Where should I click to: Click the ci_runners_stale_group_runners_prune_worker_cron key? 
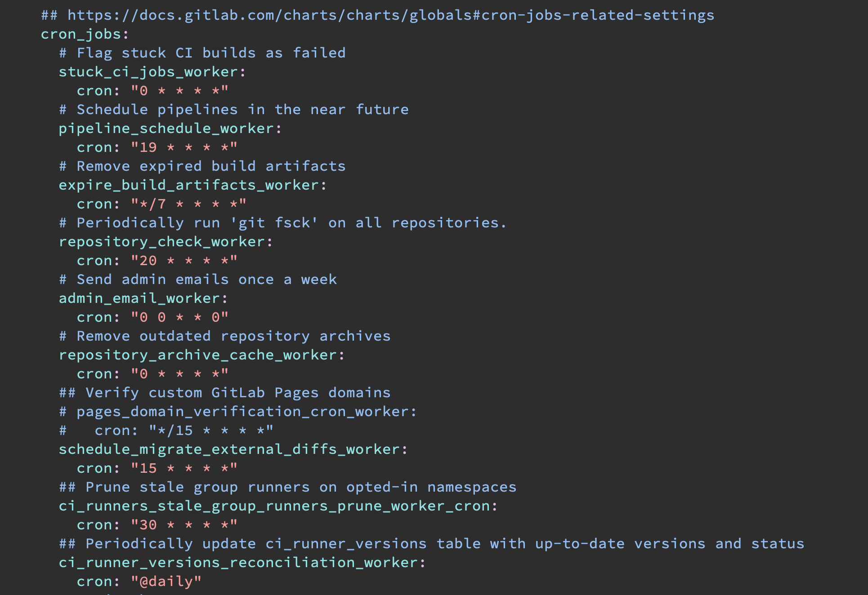[274, 506]
